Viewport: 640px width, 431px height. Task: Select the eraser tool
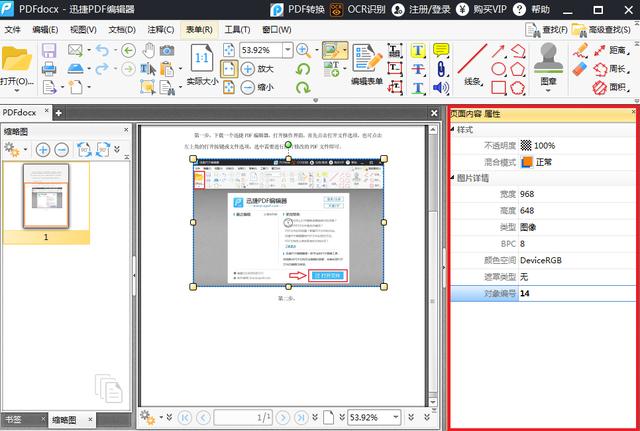tap(580, 69)
